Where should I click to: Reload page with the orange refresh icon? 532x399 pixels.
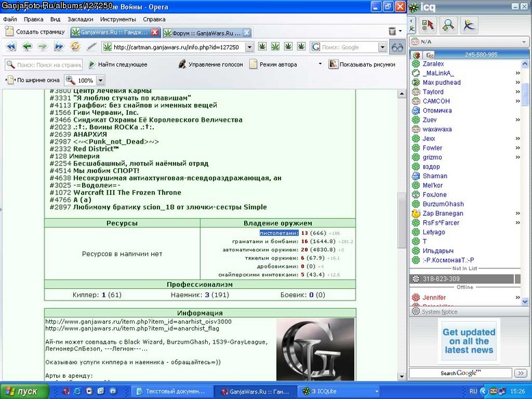(x=75, y=46)
